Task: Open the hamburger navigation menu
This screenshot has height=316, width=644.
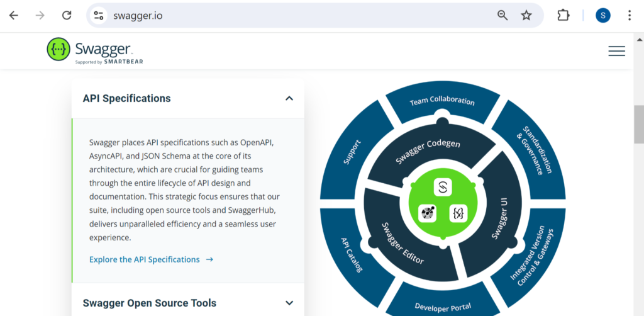Action: click(616, 51)
